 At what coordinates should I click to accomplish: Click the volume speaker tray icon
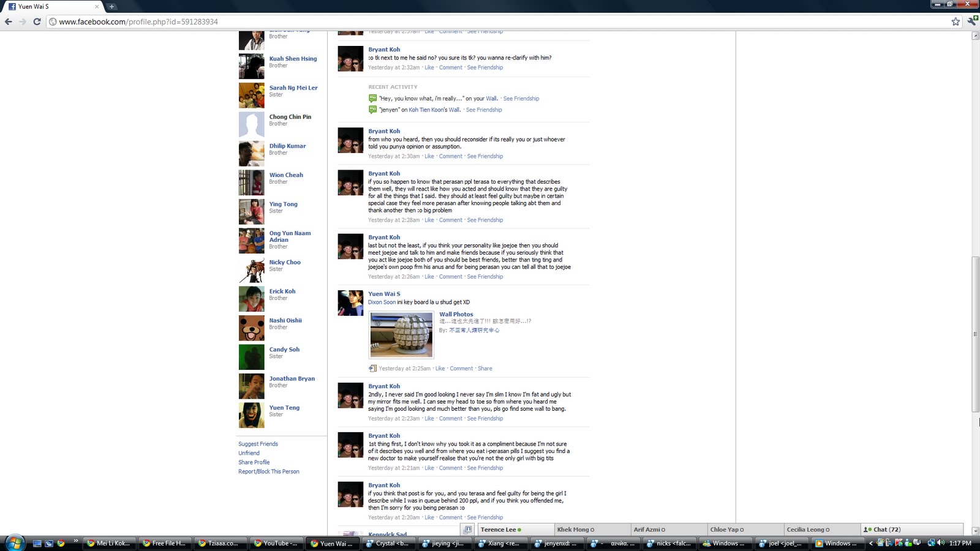[x=941, y=543]
